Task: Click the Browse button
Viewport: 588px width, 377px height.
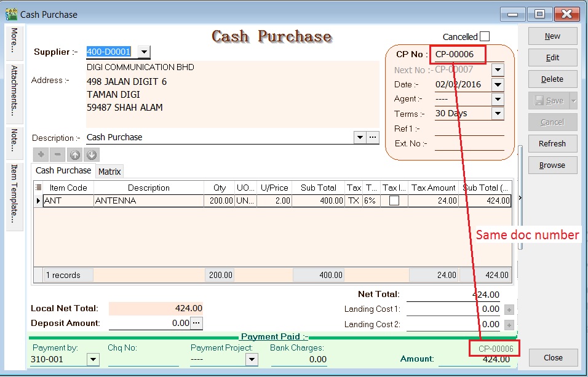Action: coord(552,165)
